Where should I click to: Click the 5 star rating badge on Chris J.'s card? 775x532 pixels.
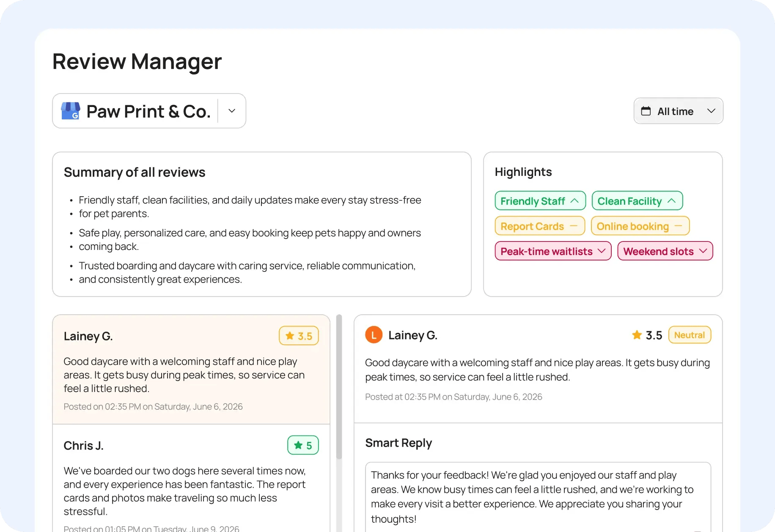(303, 445)
